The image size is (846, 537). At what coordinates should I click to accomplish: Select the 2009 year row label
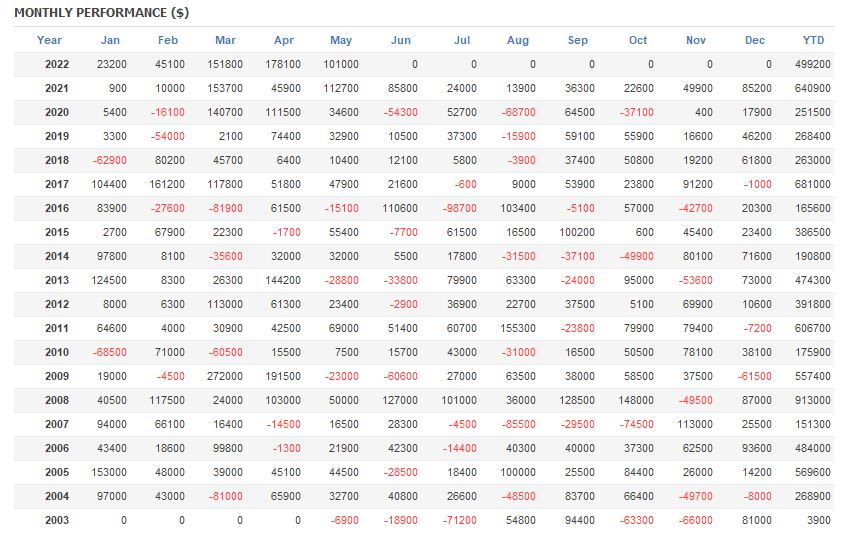(57, 376)
